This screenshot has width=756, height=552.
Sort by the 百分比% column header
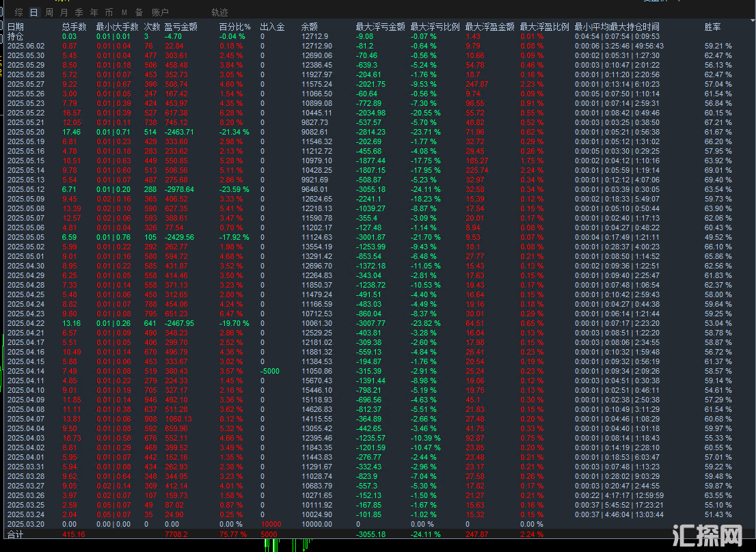click(x=235, y=27)
